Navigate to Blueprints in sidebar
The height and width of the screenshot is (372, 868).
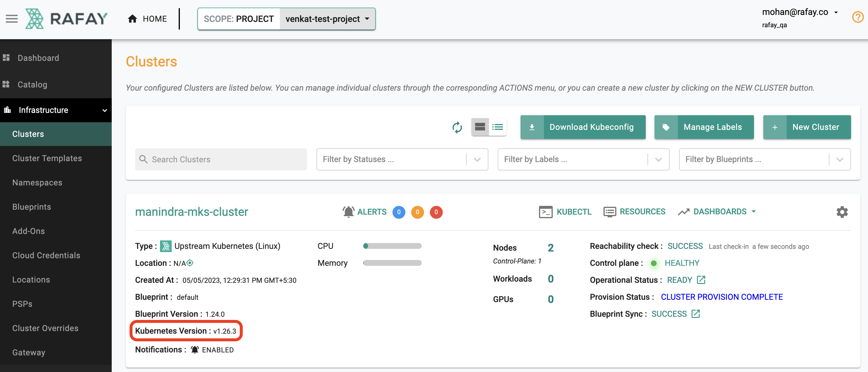(x=32, y=206)
